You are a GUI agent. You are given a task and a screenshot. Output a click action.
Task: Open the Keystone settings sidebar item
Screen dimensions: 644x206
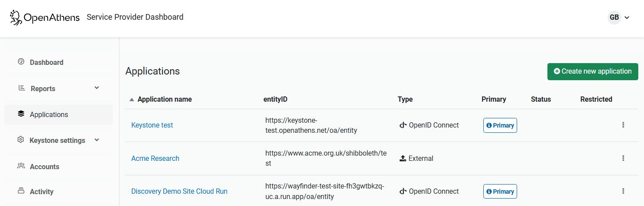point(58,140)
